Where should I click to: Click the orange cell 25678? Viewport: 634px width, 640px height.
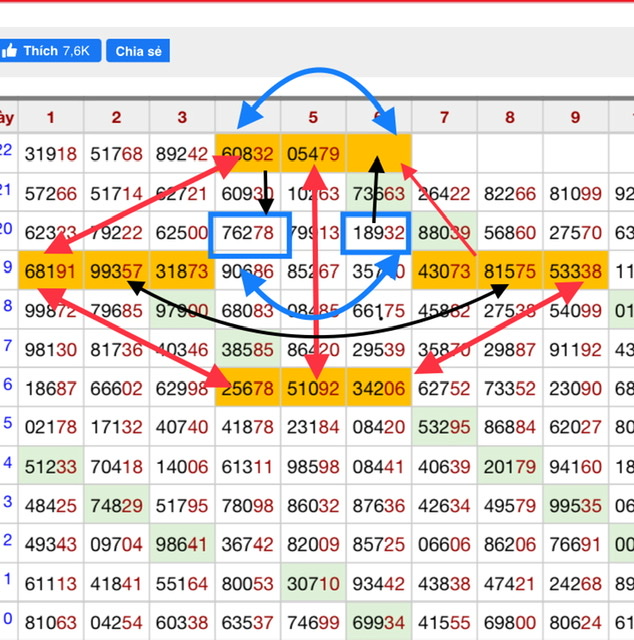(x=247, y=387)
